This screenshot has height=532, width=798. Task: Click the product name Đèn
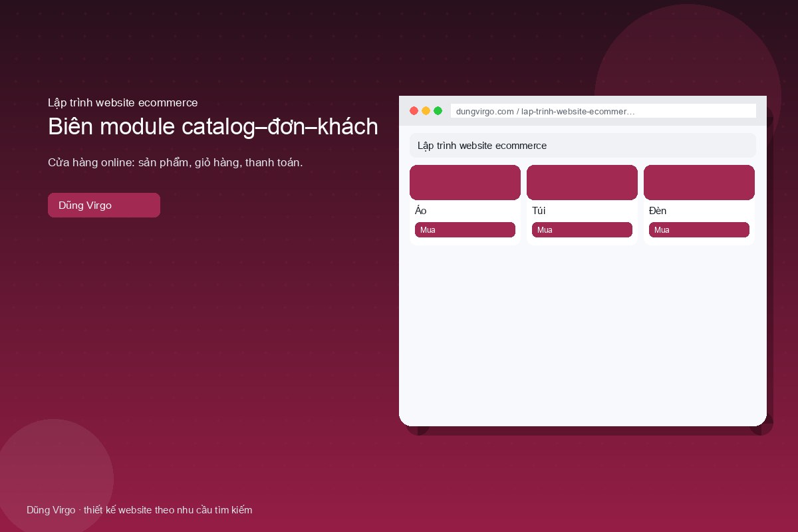pyautogui.click(x=658, y=211)
